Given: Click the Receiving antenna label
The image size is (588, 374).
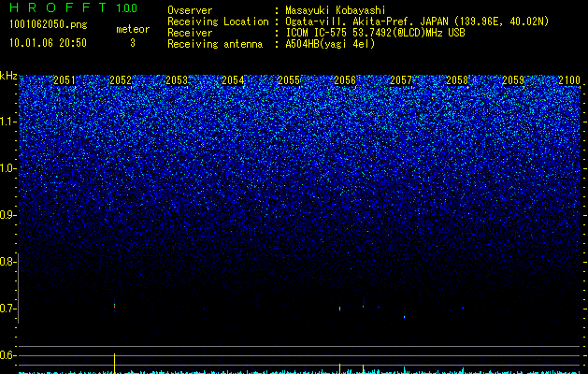Looking at the screenshot, I should 215,44.
